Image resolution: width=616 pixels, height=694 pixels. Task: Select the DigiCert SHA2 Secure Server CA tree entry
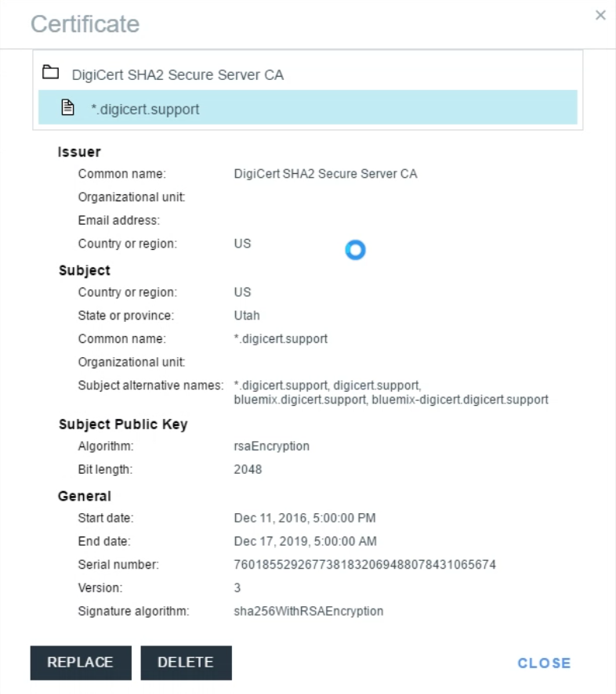pyautogui.click(x=177, y=75)
